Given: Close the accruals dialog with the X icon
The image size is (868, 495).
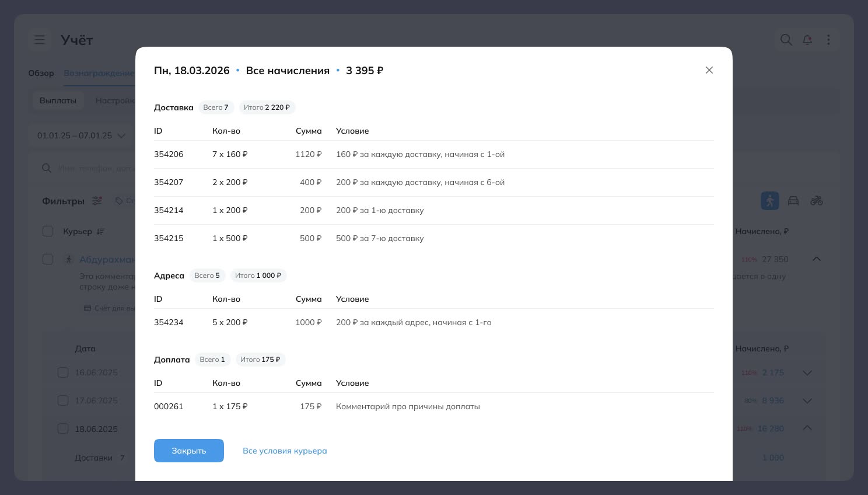Looking at the screenshot, I should (x=709, y=70).
